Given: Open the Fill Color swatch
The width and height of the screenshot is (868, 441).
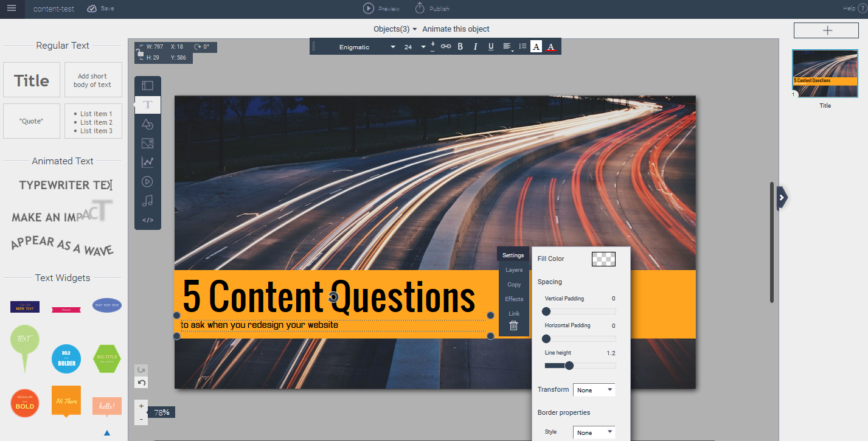Looking at the screenshot, I should coord(603,259).
